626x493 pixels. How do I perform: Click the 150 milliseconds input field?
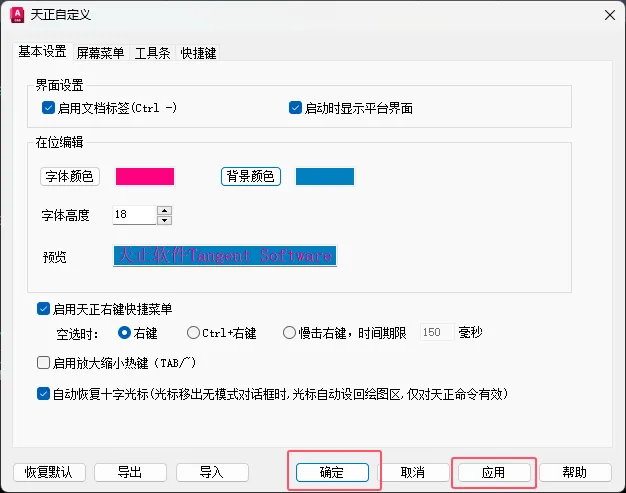click(437, 332)
